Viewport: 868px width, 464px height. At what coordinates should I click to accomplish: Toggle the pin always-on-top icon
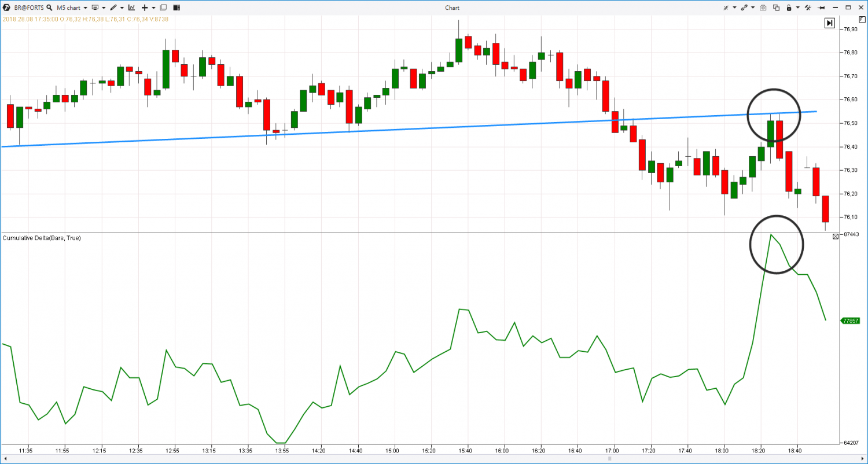pyautogui.click(x=821, y=8)
